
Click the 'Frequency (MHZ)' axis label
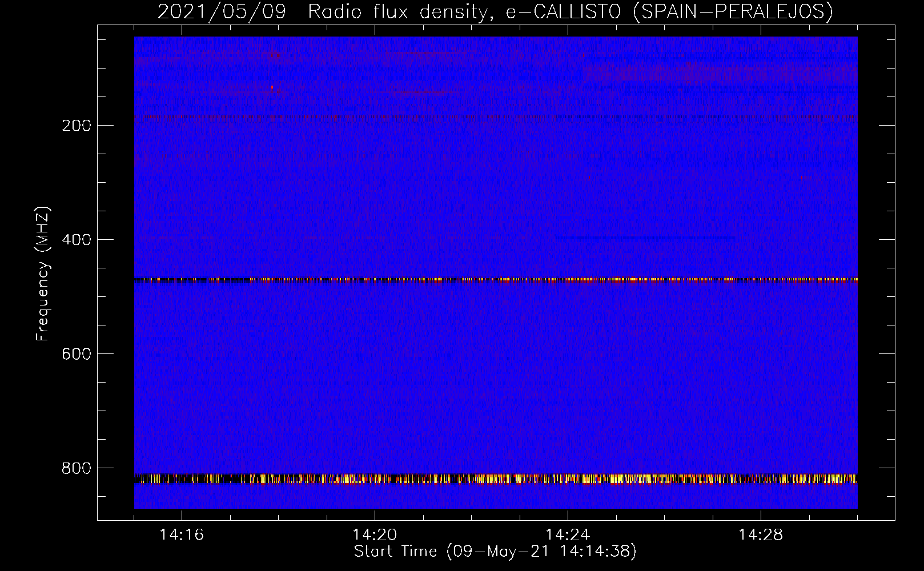point(43,274)
